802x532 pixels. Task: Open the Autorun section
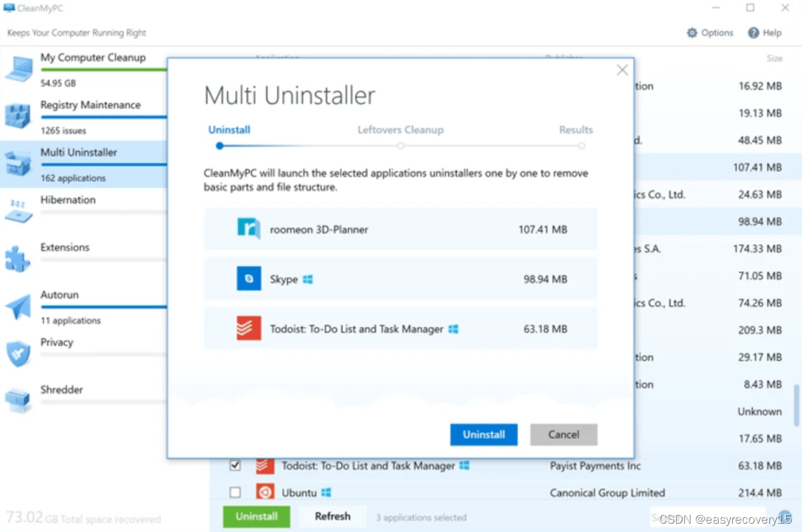click(59, 295)
